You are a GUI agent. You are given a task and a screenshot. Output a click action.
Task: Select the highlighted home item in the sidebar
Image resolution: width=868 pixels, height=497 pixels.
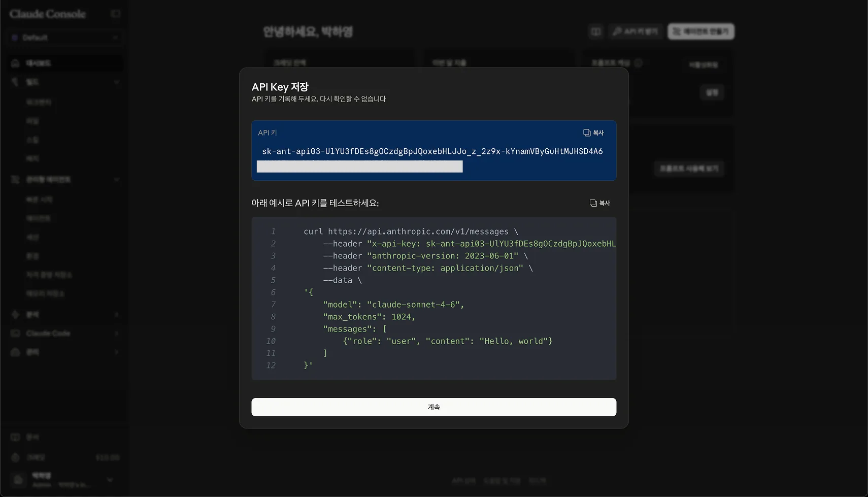(65, 63)
